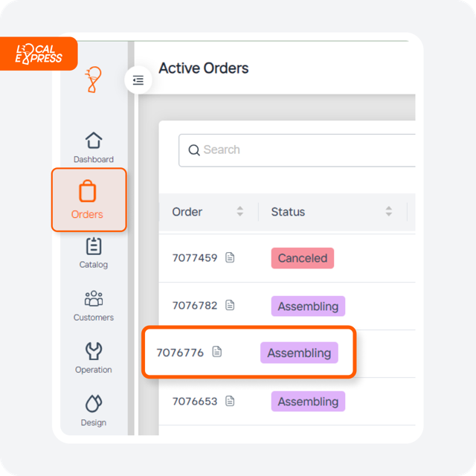Open document icon for order 7076653

click(230, 401)
